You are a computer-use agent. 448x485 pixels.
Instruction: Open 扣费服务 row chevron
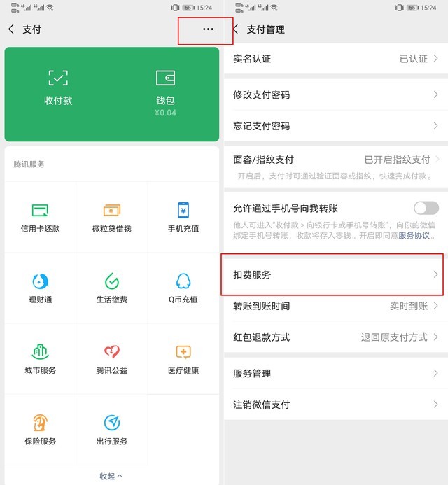click(435, 274)
